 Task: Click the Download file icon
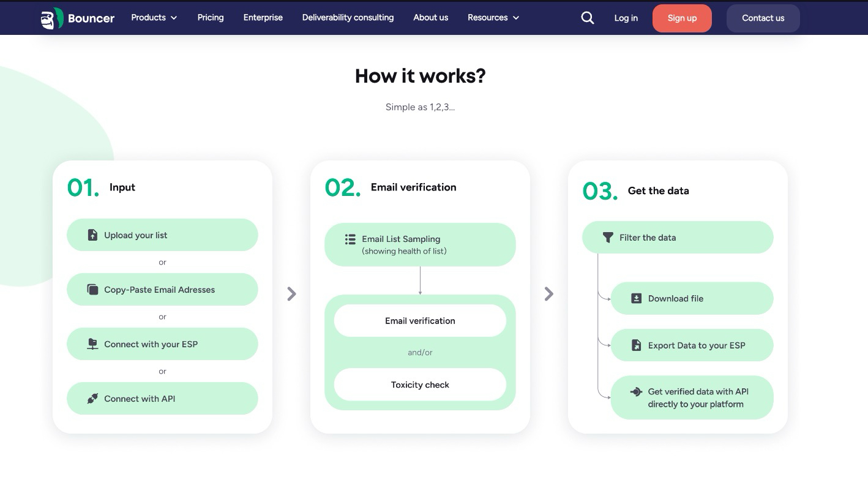(x=636, y=299)
